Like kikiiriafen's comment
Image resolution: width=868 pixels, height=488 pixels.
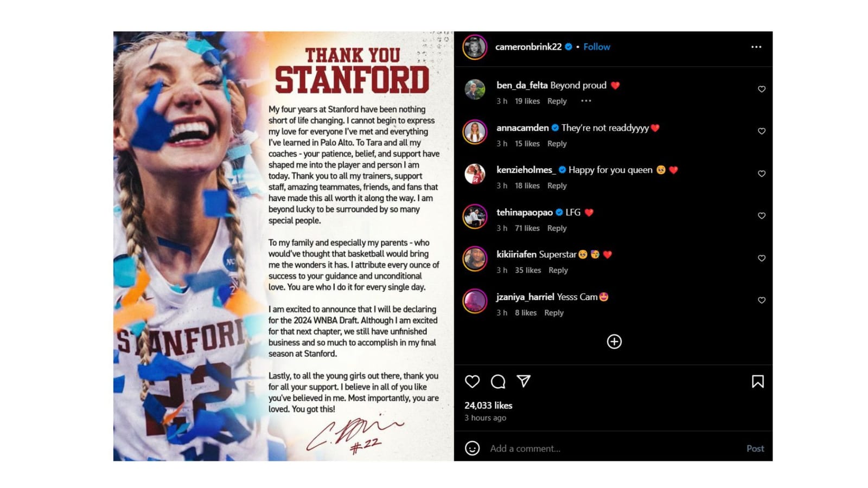pyautogui.click(x=761, y=257)
